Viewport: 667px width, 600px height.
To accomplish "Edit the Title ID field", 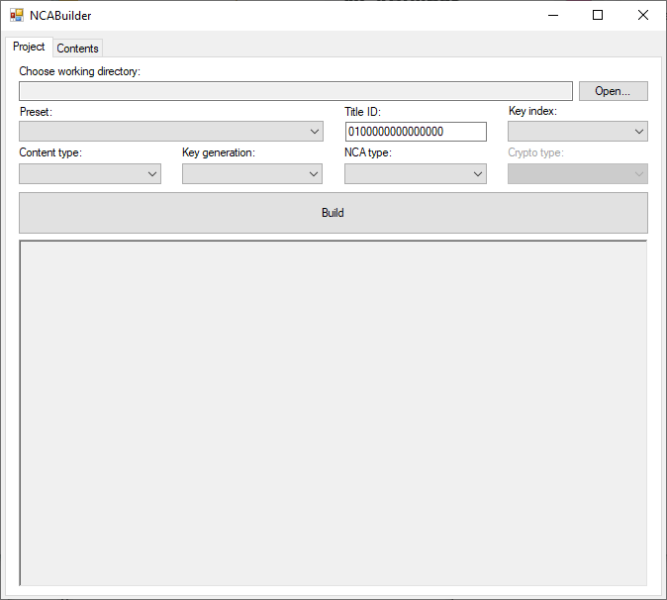I will [x=416, y=132].
